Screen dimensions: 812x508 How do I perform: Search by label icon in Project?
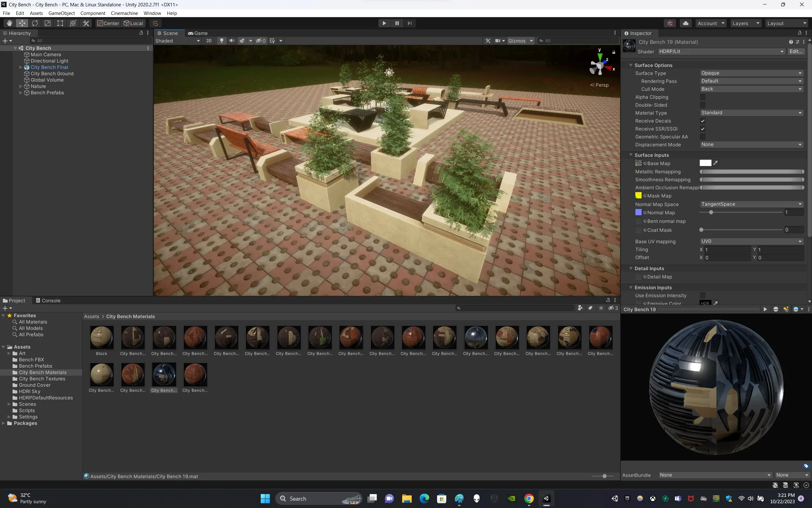click(591, 308)
